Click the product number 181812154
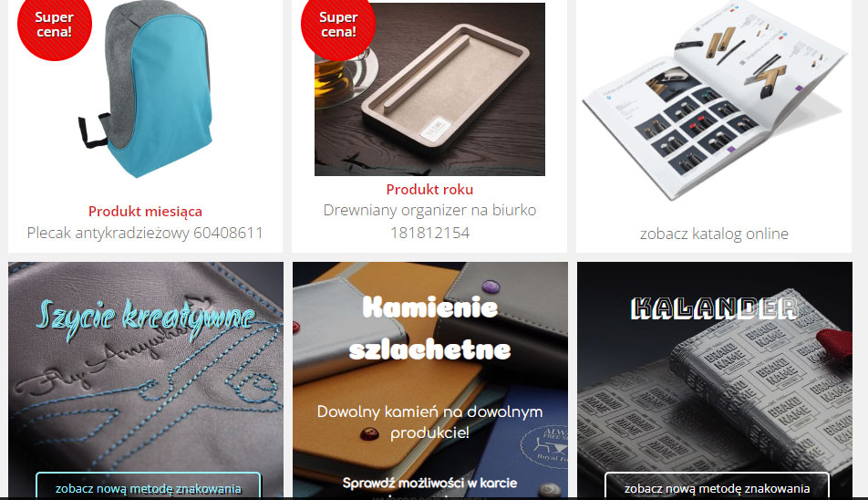The height and width of the screenshot is (500, 868). click(429, 233)
